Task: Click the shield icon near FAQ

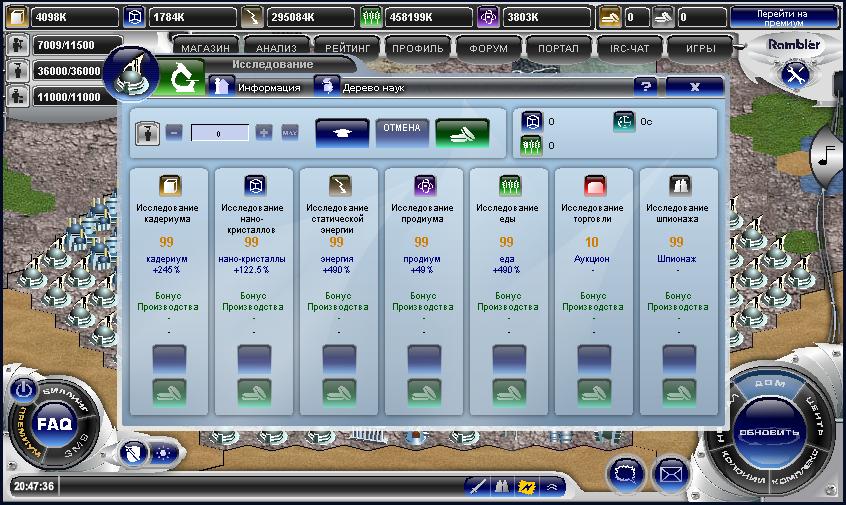Action: tap(134, 453)
